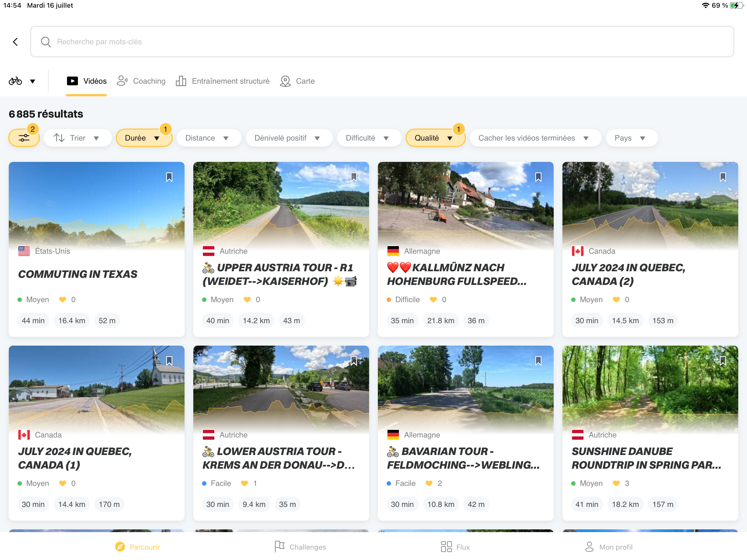
Task: Open July 2024 in Quebec, Canada (2) title
Action: coord(628,274)
